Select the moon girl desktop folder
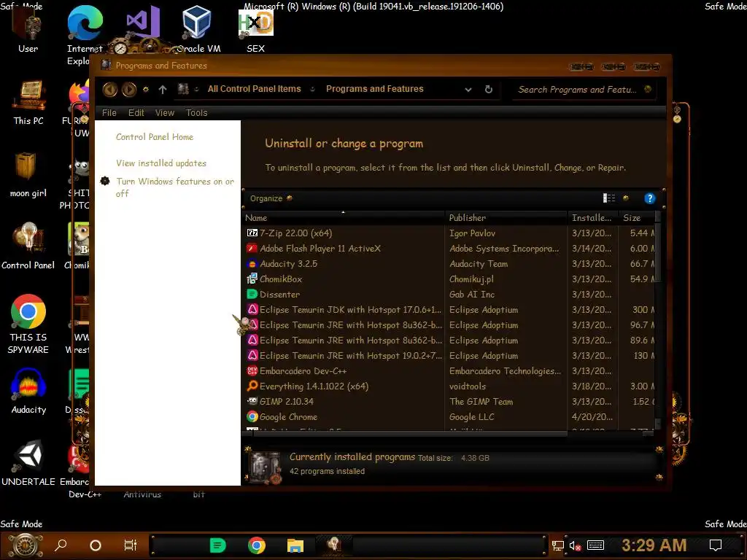 click(x=28, y=175)
